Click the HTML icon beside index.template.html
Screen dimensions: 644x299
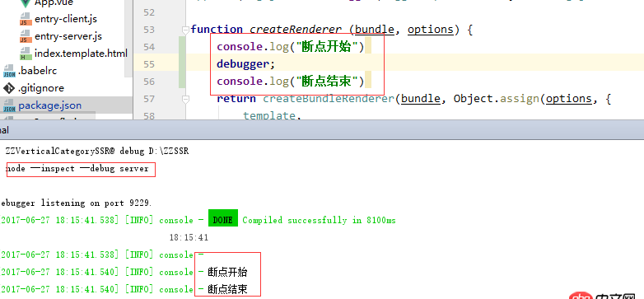pos(26,54)
